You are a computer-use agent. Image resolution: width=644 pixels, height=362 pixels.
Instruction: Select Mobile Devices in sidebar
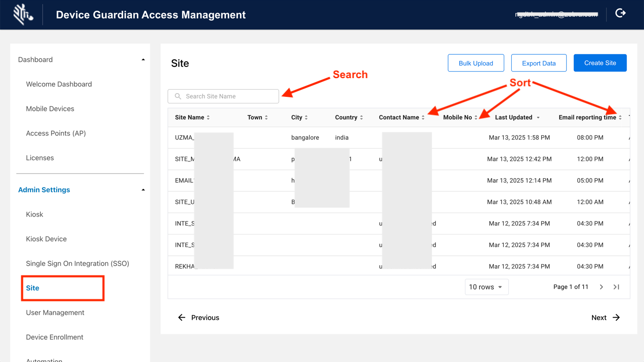(50, 109)
